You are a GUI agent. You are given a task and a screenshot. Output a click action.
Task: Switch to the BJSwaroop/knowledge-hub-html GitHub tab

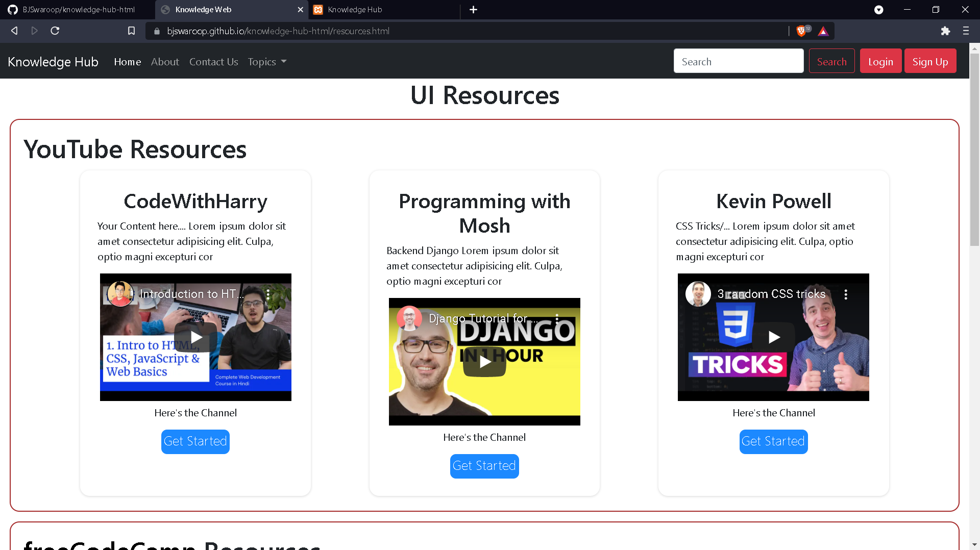click(x=78, y=10)
